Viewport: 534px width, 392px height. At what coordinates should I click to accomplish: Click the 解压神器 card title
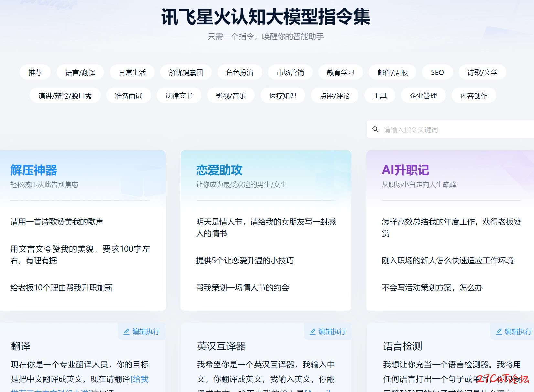(34, 170)
